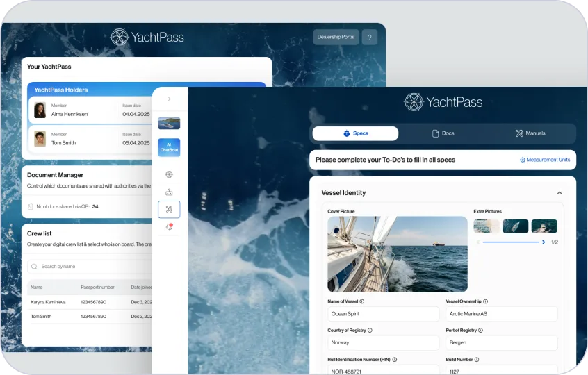Collapse the Vessel Identity section
Image resolution: width=588 pixels, height=375 pixels.
click(x=560, y=193)
